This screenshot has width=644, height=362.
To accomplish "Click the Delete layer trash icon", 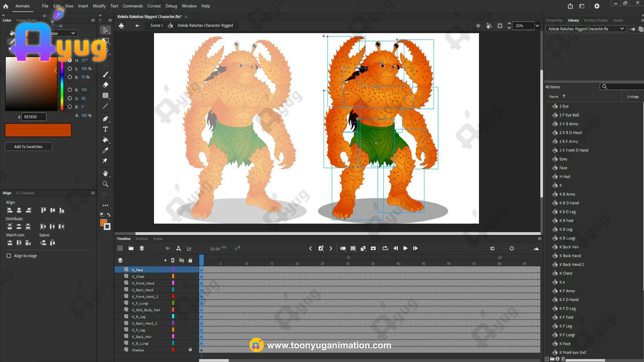I will [x=142, y=248].
